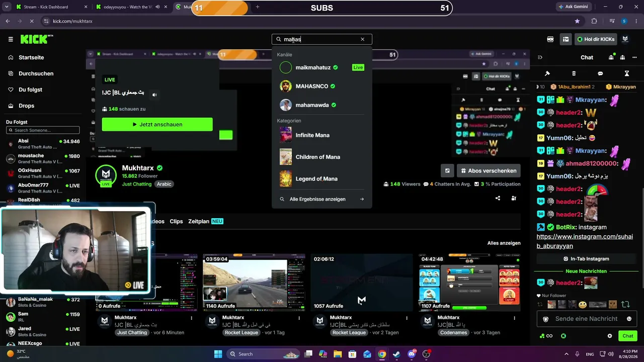The width and height of the screenshot is (644, 362).
Task: Open the MAHASNCO channel result
Action: tap(322, 86)
